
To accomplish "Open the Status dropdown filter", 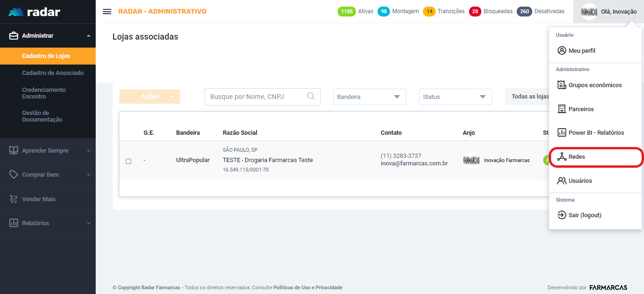I will [455, 97].
